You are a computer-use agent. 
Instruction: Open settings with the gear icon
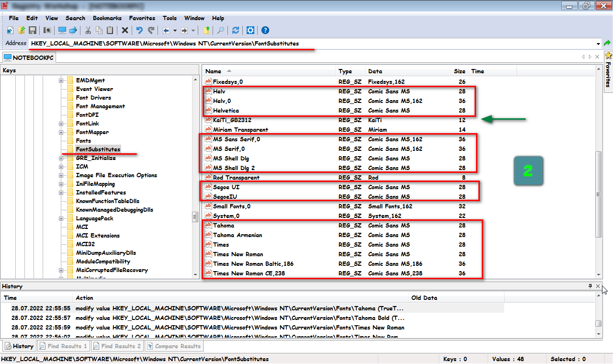tap(250, 30)
